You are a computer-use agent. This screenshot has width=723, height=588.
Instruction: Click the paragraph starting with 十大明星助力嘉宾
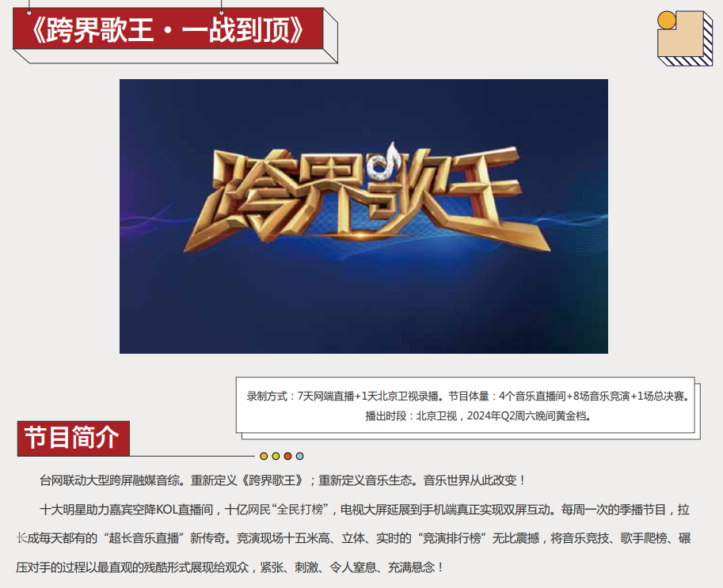[x=353, y=538]
